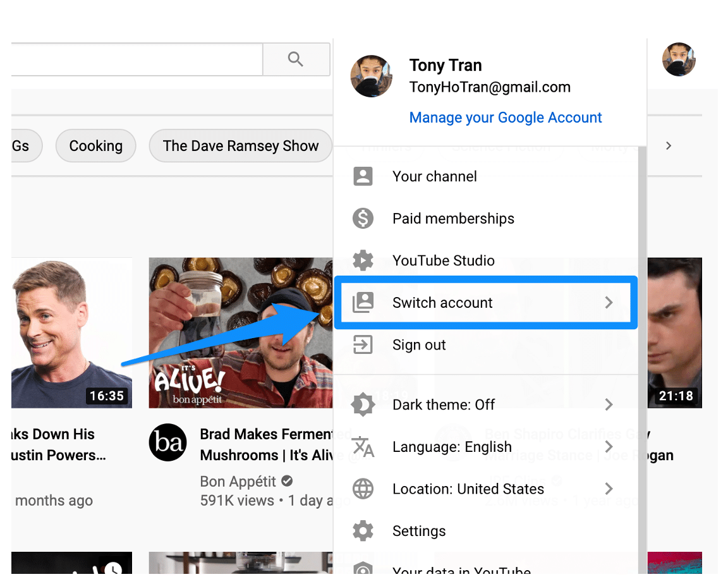Screen dimensions: 728x584
Task: Click inside the search input field
Action: [137, 59]
